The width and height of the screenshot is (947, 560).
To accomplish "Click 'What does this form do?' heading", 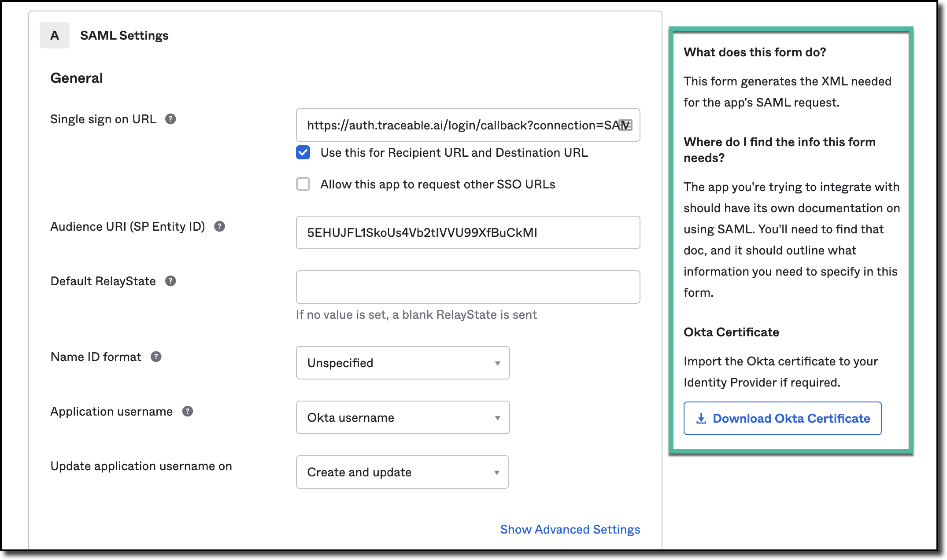I will coord(755,52).
